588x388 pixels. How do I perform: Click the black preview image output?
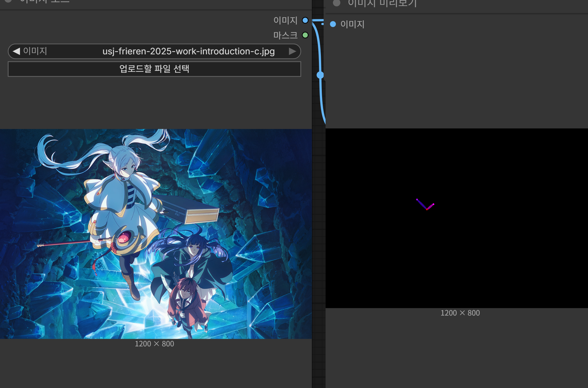(457, 218)
